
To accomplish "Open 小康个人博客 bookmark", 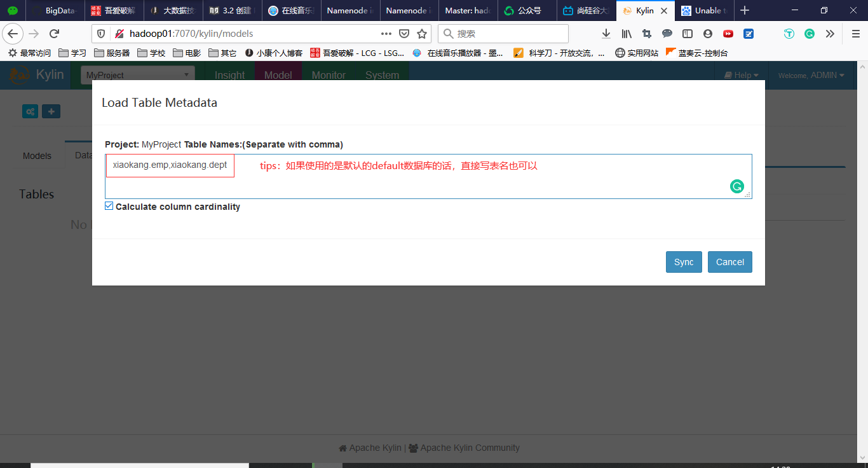I will pos(274,53).
